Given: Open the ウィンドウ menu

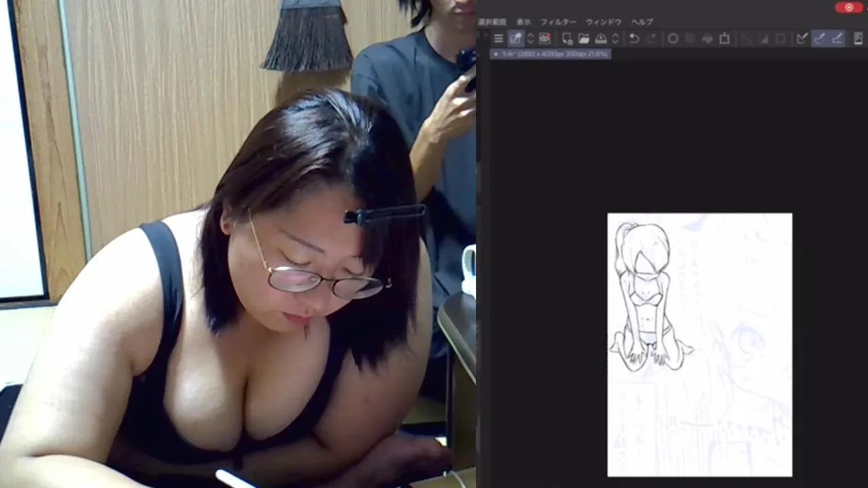Looking at the screenshot, I should tap(604, 22).
